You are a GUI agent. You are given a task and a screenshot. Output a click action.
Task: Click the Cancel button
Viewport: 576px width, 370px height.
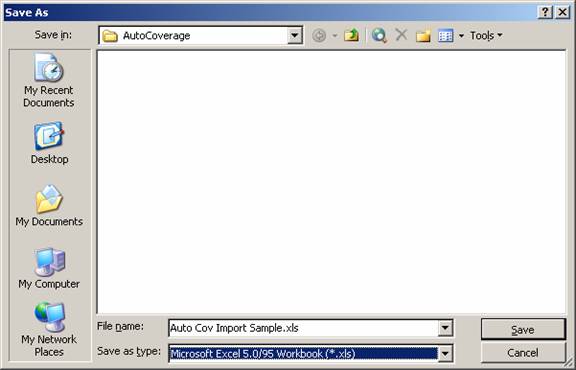523,353
